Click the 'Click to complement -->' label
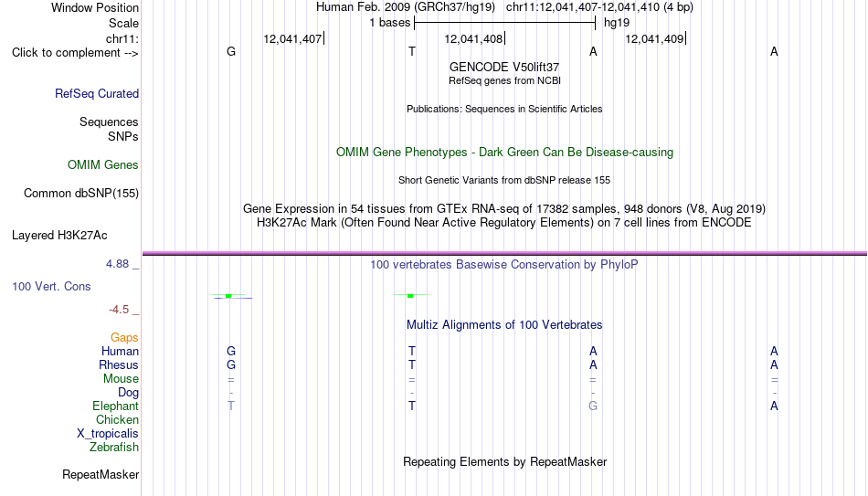Screen dimensions: 868x496 [x=75, y=53]
